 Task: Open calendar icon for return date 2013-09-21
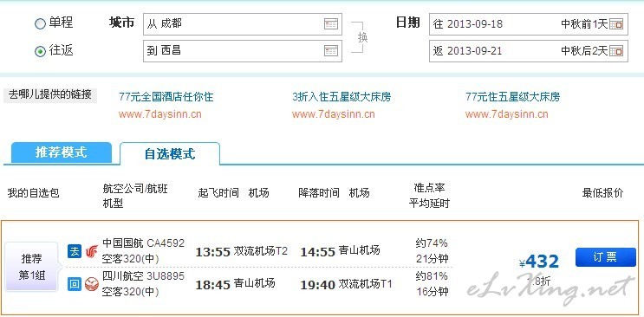pos(616,51)
